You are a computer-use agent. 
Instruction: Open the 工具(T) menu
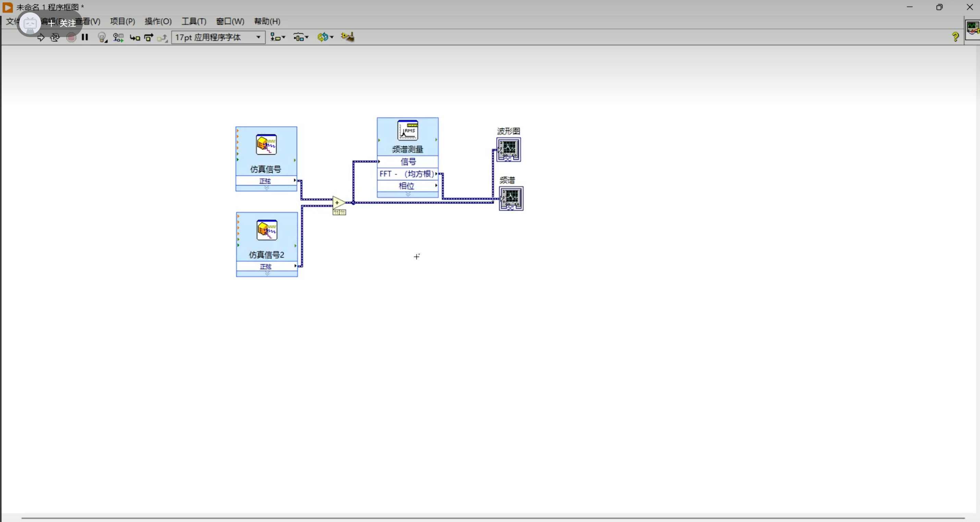194,21
